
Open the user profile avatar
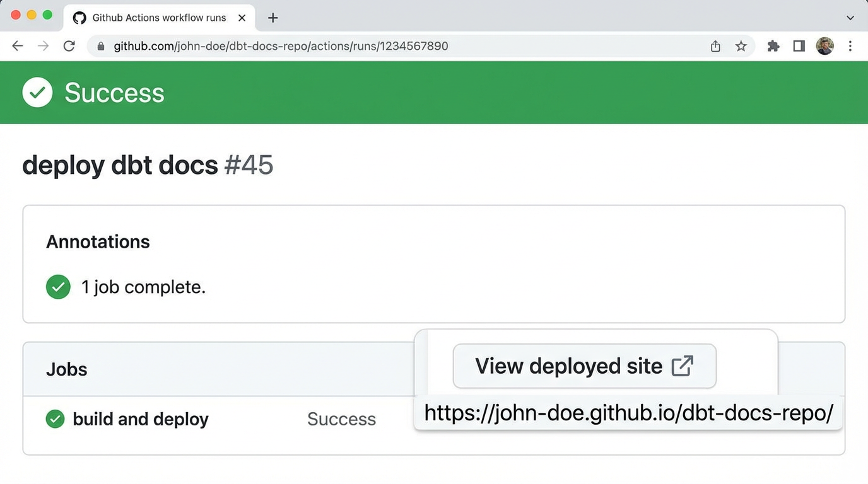pyautogui.click(x=824, y=46)
